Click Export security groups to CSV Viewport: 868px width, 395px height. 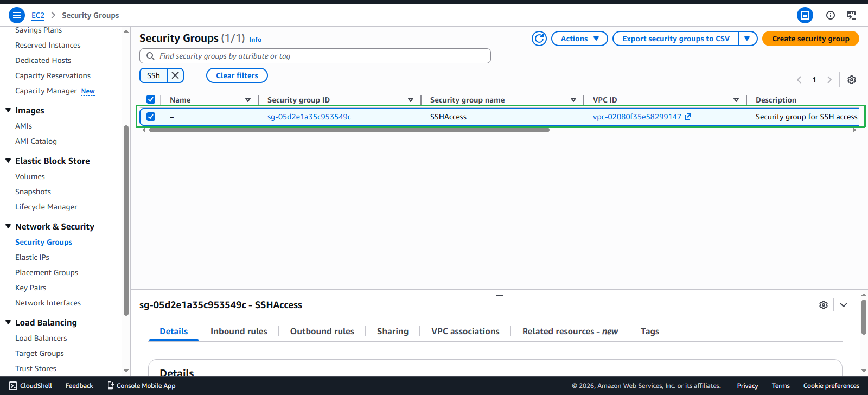pyautogui.click(x=676, y=39)
